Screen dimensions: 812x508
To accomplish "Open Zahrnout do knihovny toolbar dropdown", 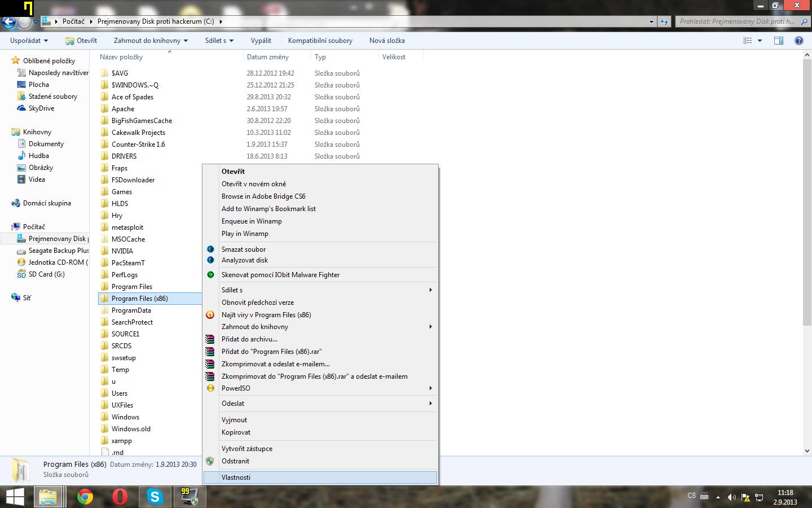I will point(151,41).
